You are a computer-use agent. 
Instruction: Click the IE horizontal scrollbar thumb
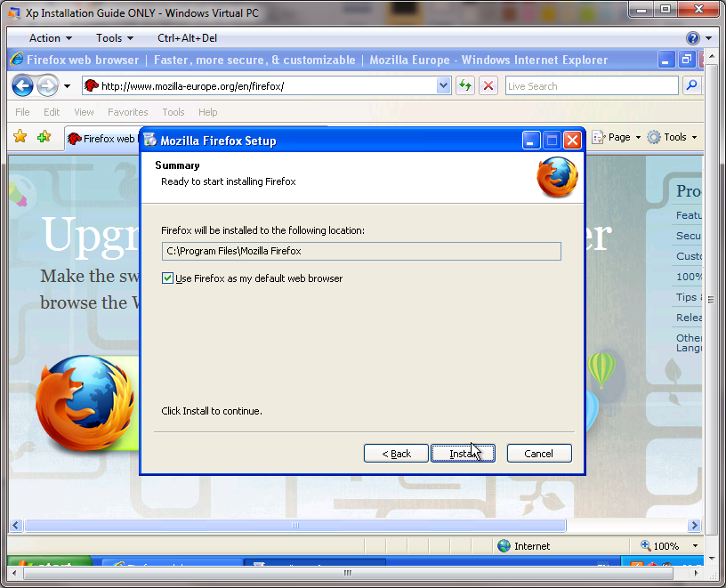click(x=295, y=525)
